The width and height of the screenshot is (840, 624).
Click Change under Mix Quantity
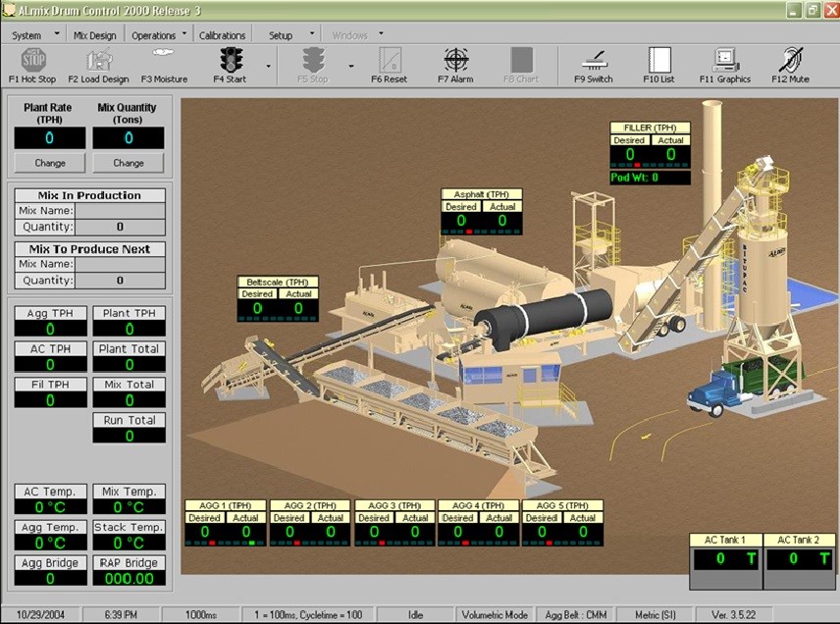click(128, 163)
